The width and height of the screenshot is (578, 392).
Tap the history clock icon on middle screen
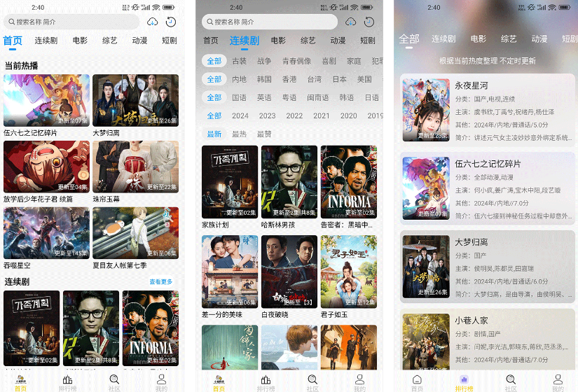[x=369, y=22]
